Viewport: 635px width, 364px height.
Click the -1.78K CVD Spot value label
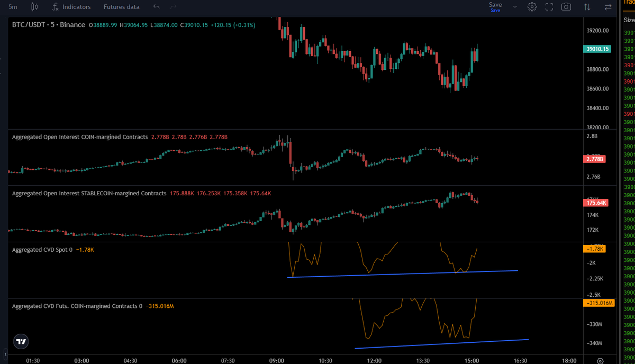(x=595, y=249)
